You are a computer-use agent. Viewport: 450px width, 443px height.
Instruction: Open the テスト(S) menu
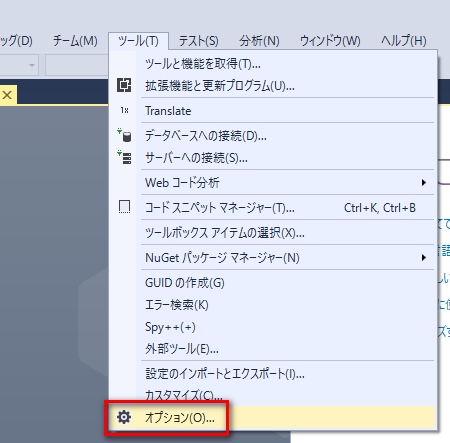[x=199, y=41]
